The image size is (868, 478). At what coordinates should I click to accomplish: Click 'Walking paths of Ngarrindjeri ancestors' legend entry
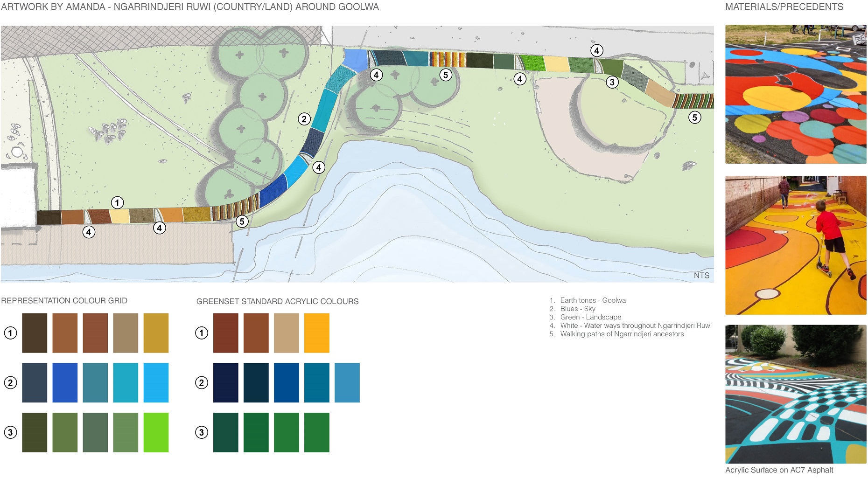[622, 334]
